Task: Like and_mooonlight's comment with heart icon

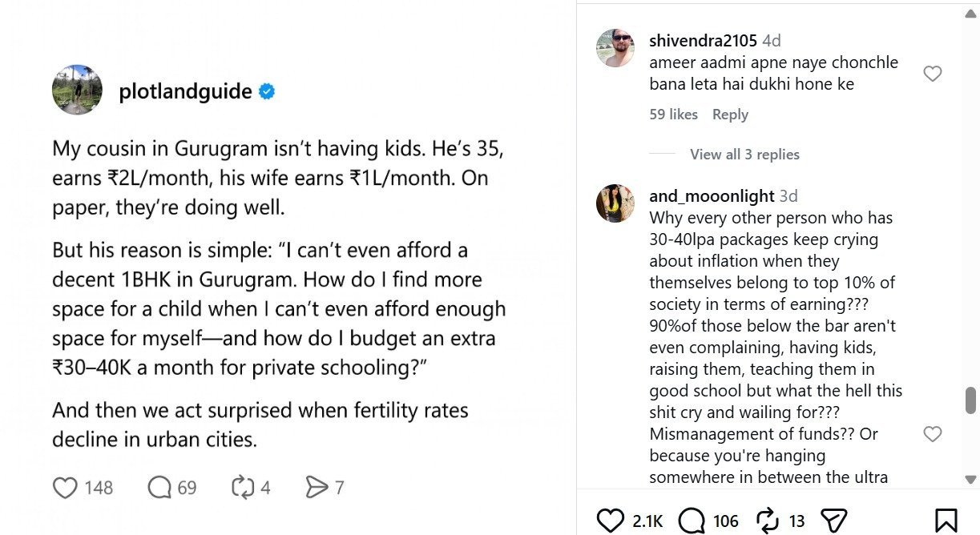Action: click(932, 434)
